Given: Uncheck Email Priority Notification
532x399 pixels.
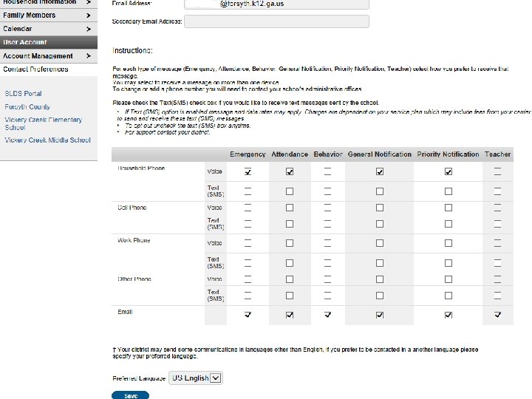Looking at the screenshot, I should 449,315.
